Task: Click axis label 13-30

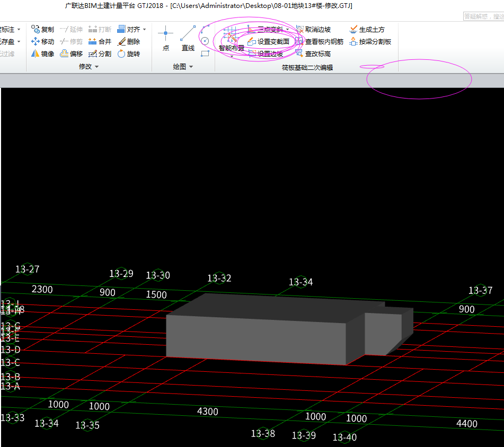Action: [x=158, y=275]
